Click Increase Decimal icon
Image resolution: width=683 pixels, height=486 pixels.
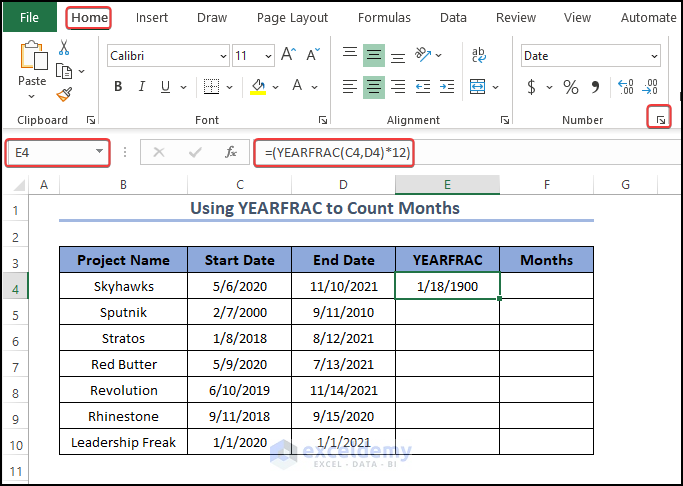[626, 87]
